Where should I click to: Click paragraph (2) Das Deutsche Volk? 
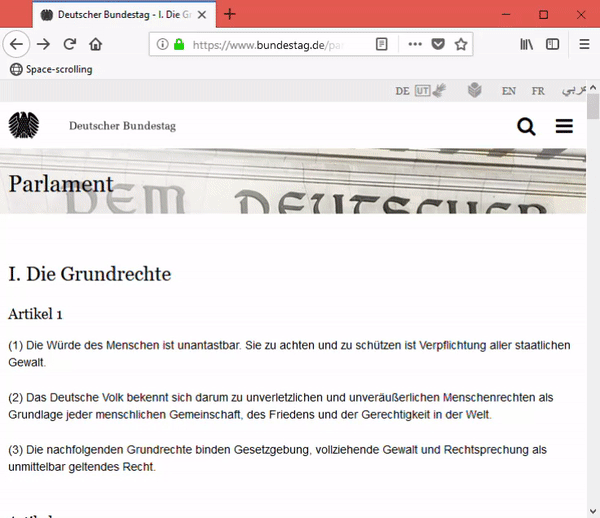click(281, 406)
